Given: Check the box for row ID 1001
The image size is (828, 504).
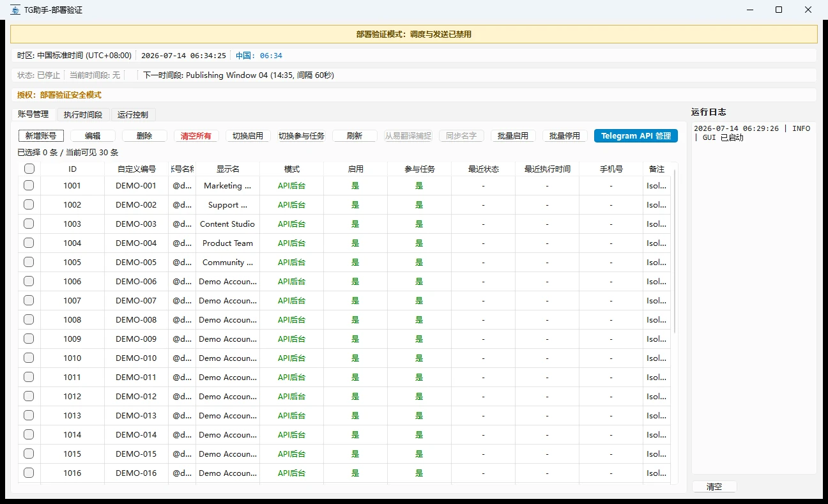Looking at the screenshot, I should pyautogui.click(x=29, y=185).
